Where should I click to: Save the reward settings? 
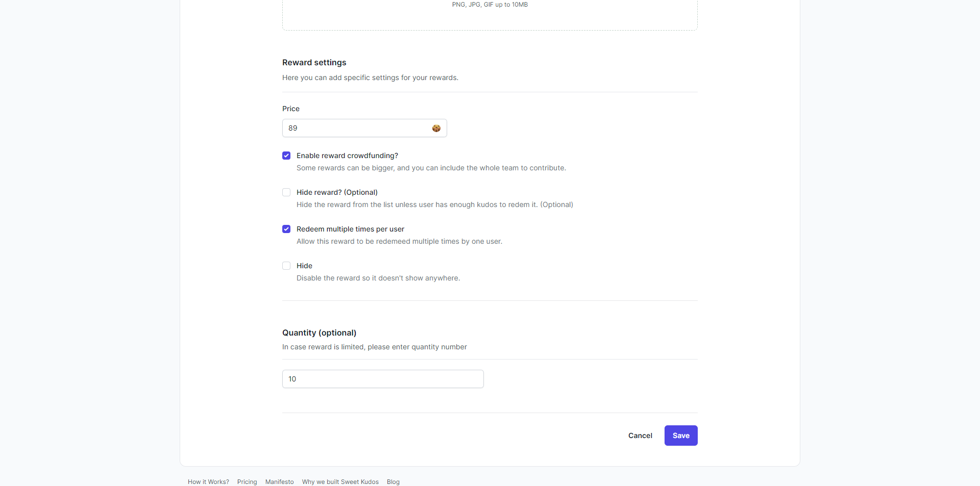681,436
